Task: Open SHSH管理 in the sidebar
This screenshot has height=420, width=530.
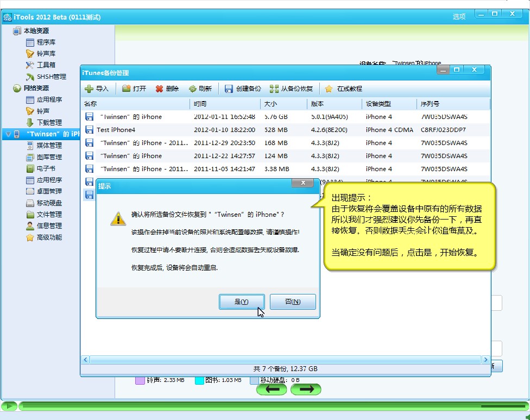Action: tap(46, 77)
